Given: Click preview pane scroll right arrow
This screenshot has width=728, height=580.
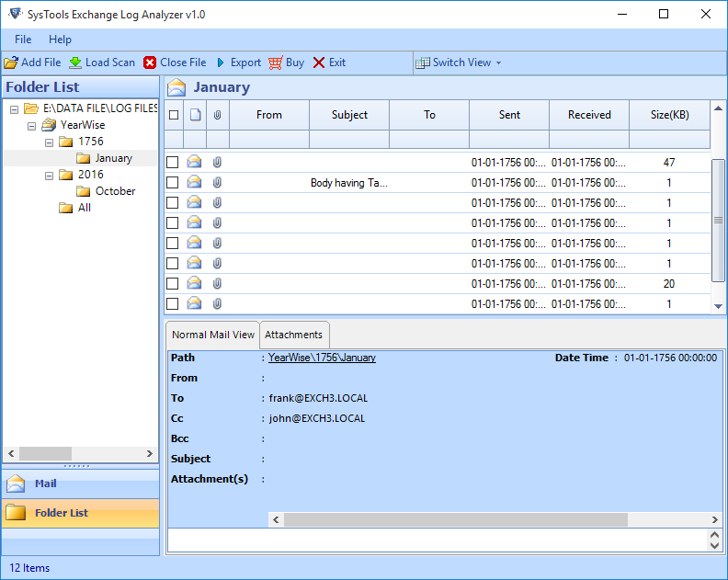Looking at the screenshot, I should click(x=714, y=519).
